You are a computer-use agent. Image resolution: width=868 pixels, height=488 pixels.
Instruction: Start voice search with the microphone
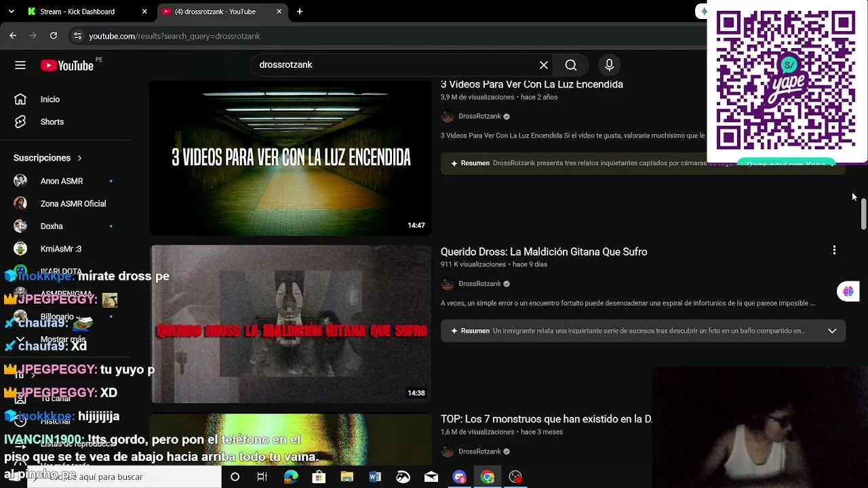click(609, 65)
